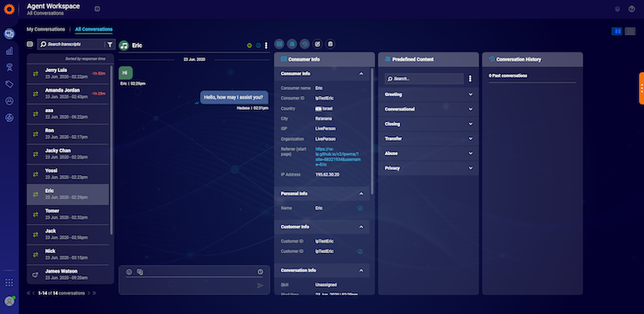Toggle the list view icon beside search

30,45
